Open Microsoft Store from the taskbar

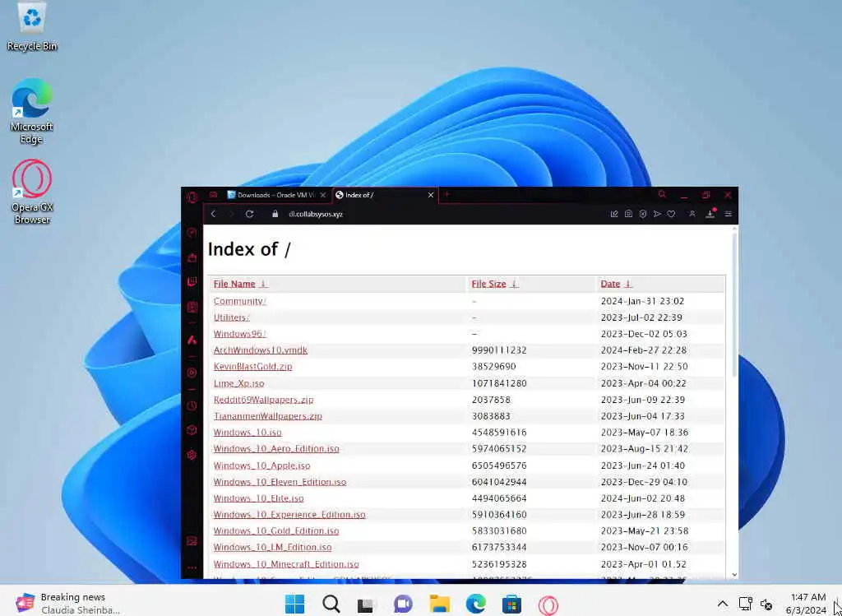pyautogui.click(x=511, y=604)
